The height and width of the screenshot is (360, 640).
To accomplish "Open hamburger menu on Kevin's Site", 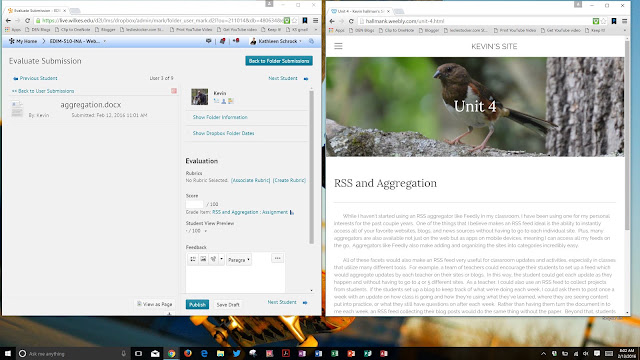I will 338,46.
